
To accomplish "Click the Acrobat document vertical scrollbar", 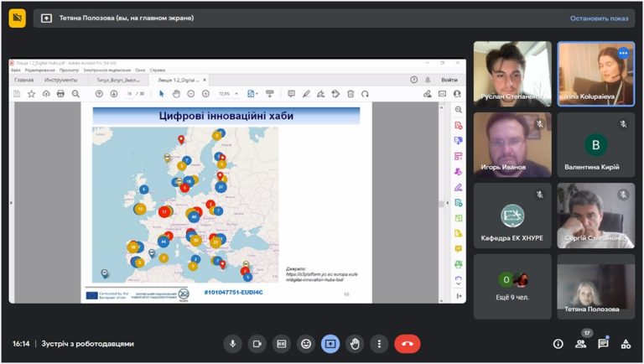I will tap(442, 203).
